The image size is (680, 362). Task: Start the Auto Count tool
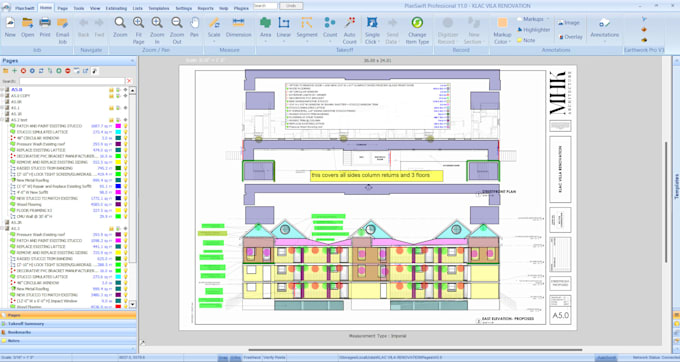click(x=350, y=30)
